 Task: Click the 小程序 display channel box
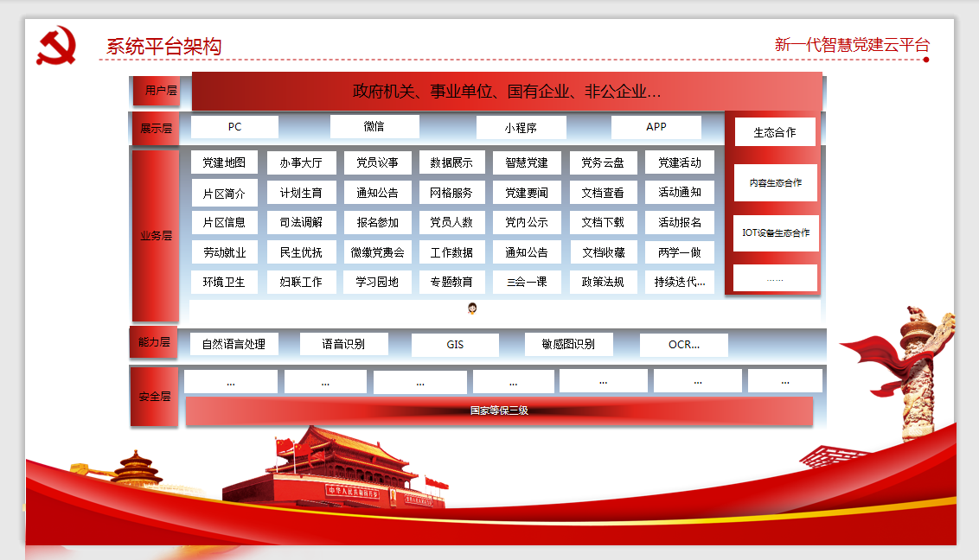click(x=521, y=128)
